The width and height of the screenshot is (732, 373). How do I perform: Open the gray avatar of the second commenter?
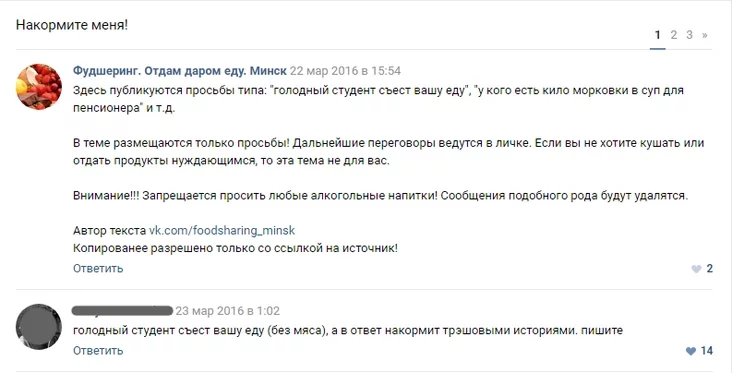[39, 327]
